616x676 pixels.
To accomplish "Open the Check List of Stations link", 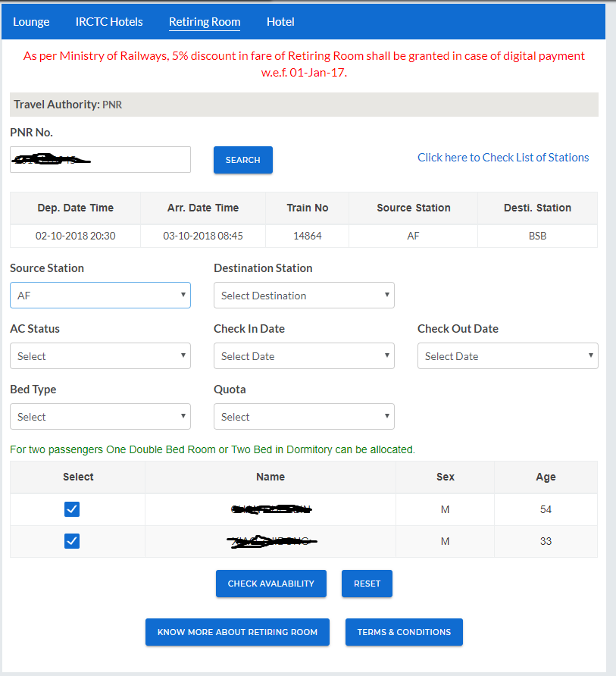I will coord(503,158).
